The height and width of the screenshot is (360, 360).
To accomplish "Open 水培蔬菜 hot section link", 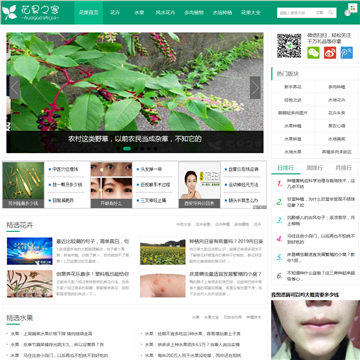I will (x=337, y=139).
